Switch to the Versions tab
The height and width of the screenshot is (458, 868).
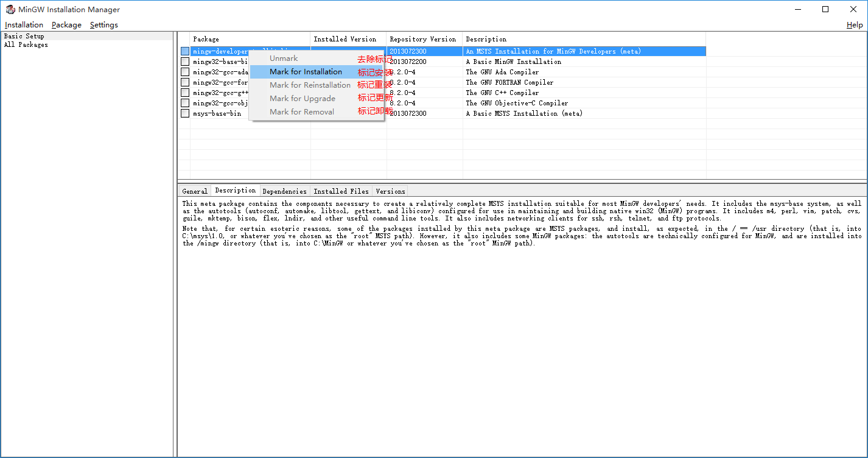[390, 191]
